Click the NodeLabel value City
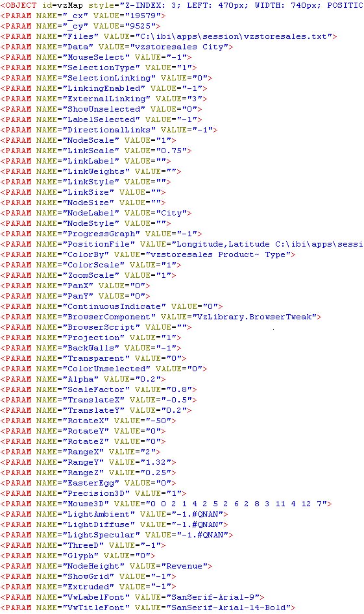The width and height of the screenshot is (364, 614). (x=171, y=213)
